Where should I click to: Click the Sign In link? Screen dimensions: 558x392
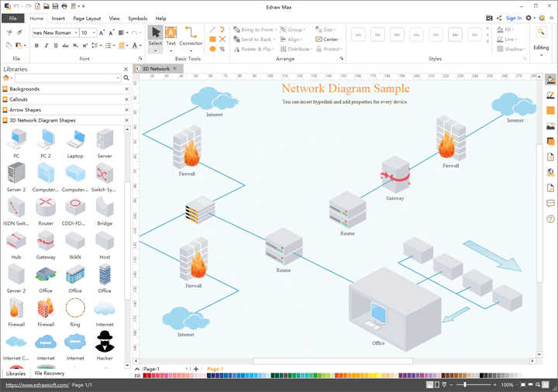(x=514, y=18)
